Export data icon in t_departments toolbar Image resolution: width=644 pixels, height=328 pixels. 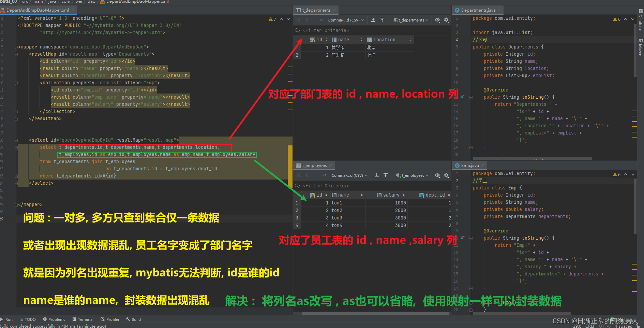coord(373,20)
